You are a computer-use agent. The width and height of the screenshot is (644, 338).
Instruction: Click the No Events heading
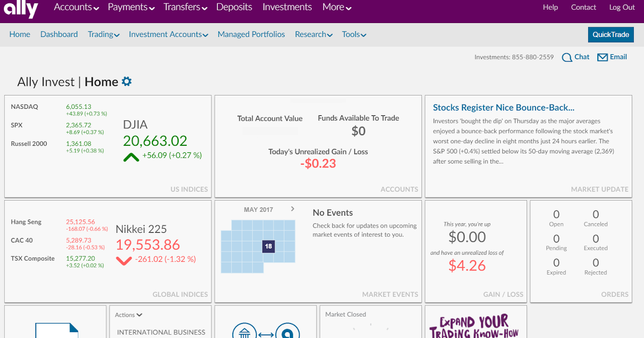click(x=333, y=213)
